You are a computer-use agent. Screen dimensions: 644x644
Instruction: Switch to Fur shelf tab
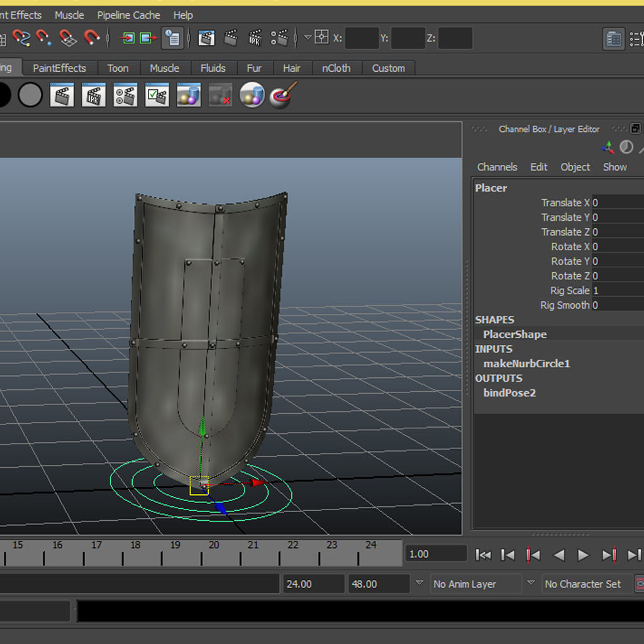254,68
